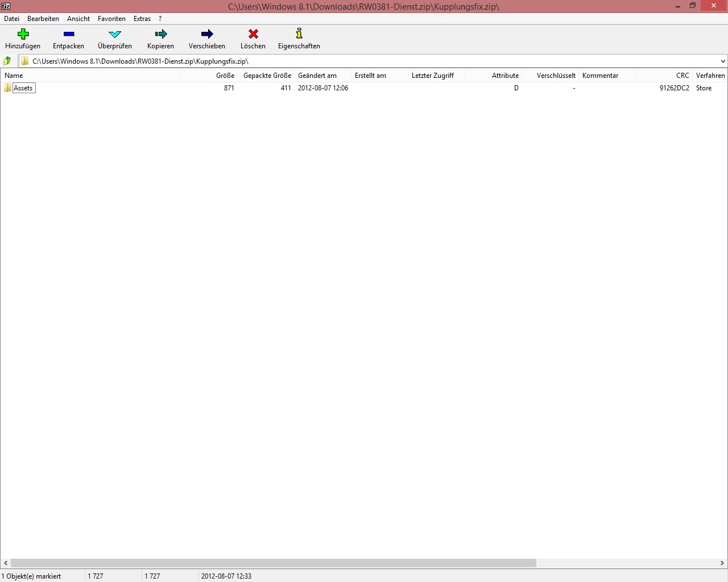Click status text '1 Objekt(e) markiert'
The height and width of the screenshot is (582, 728).
tap(31, 576)
